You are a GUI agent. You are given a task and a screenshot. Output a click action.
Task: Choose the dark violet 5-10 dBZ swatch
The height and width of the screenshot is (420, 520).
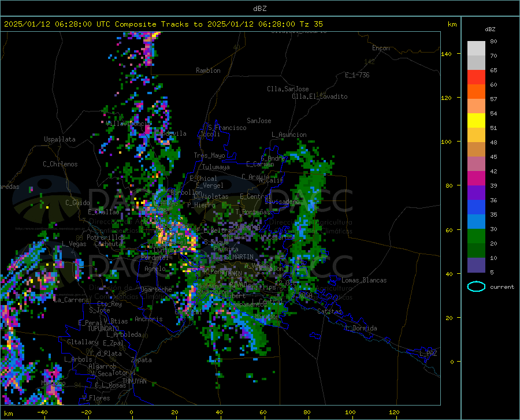click(476, 265)
